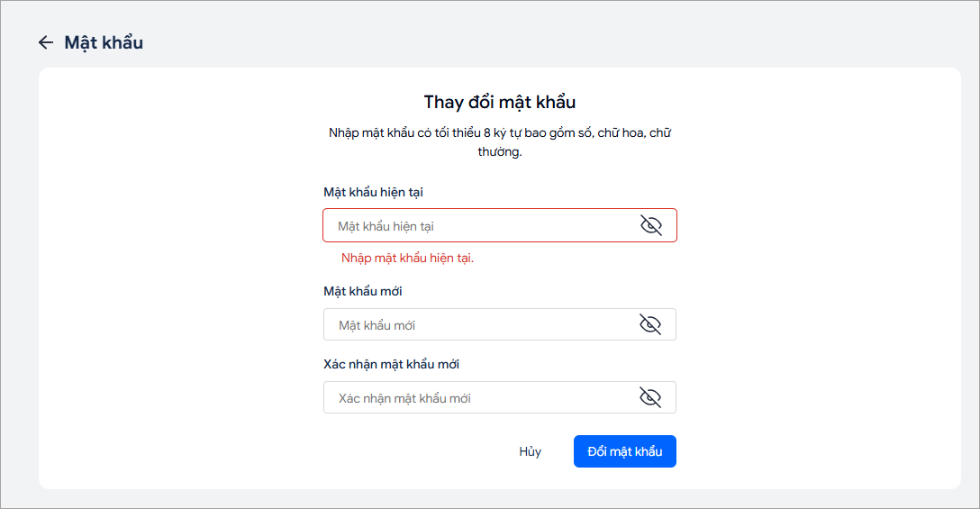
Task: Show the current password with eye icon
Action: 650,225
